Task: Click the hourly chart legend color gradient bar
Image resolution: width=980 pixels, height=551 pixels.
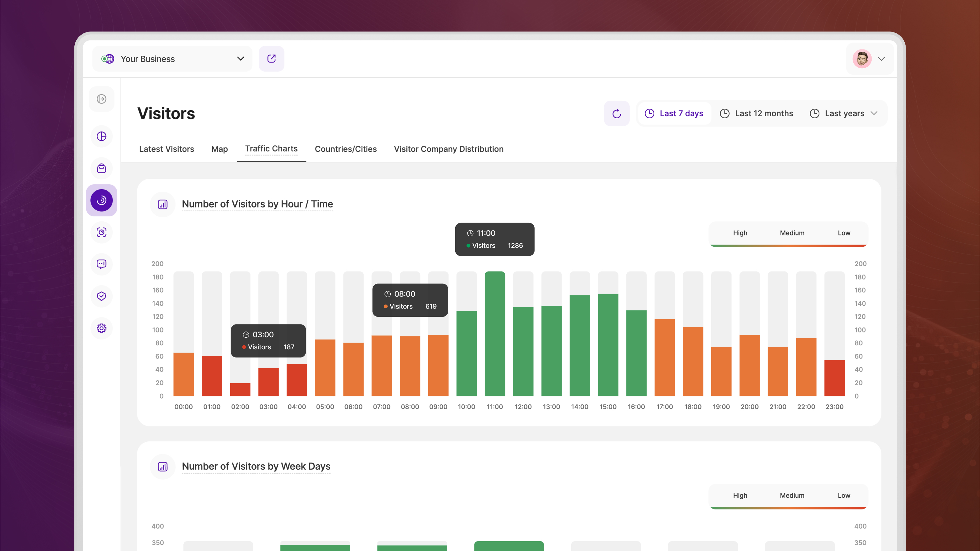Action: click(788, 246)
